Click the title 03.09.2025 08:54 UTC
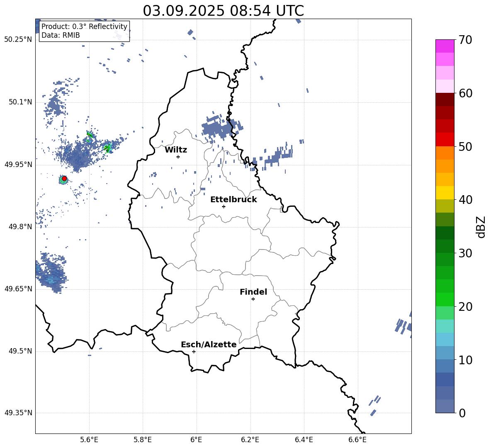This screenshot has height=448, width=491. [223, 11]
